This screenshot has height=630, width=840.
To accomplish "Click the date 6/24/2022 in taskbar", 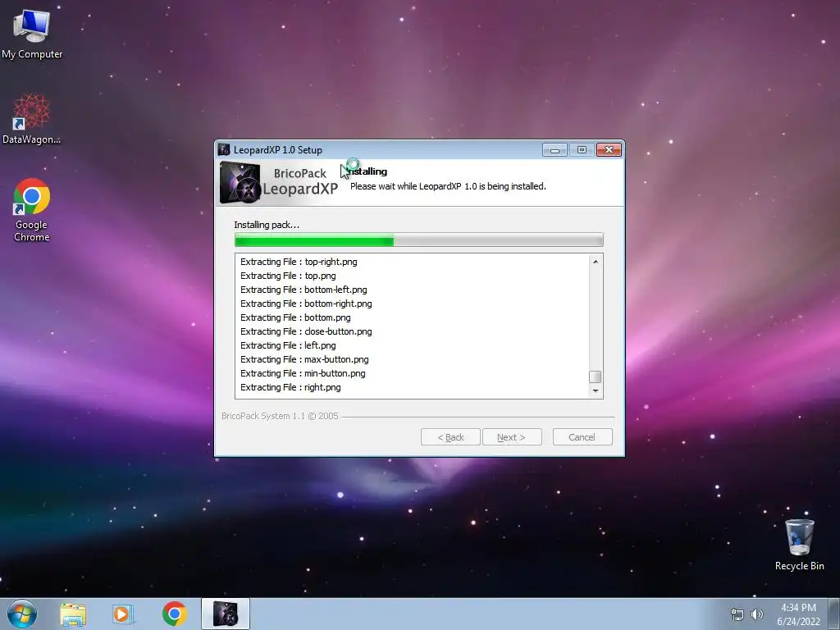I will click(x=798, y=622).
